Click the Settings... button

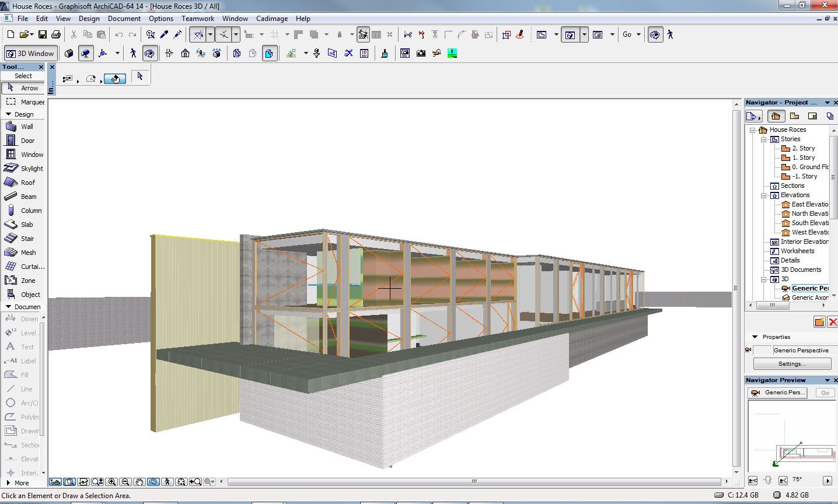coord(792,364)
